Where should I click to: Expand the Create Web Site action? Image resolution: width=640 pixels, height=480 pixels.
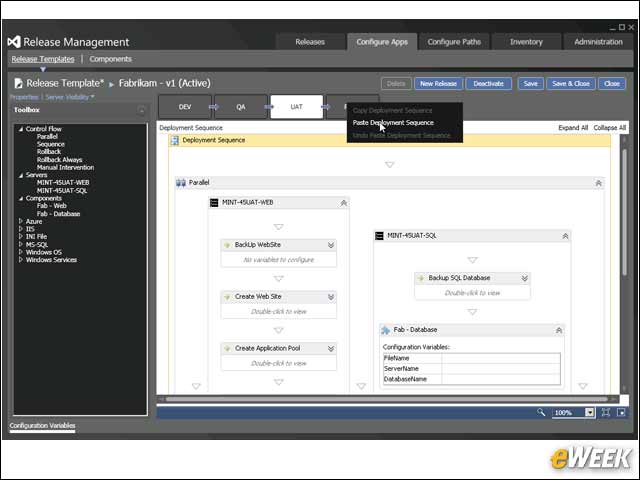[331, 297]
